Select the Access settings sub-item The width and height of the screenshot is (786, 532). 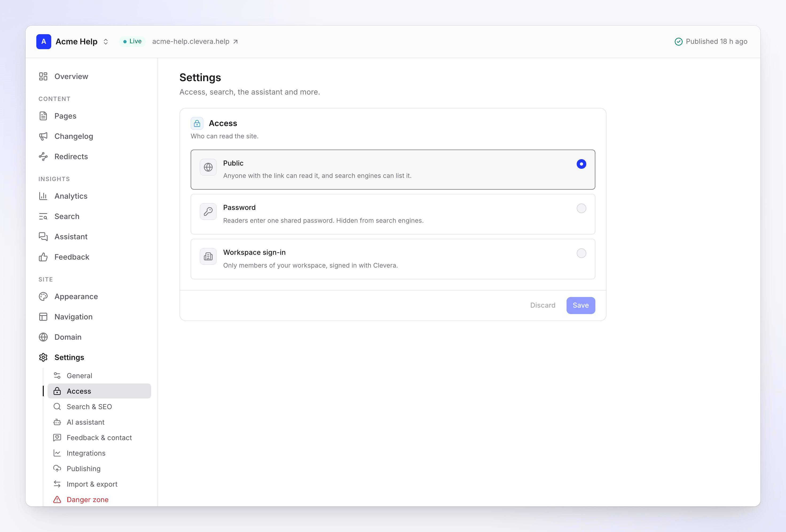99,391
